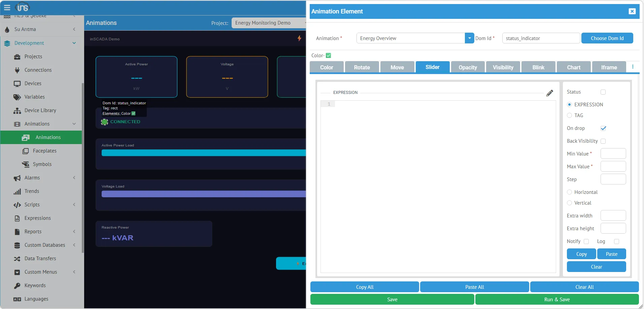Viewport: 644px width, 309px height.
Task: Click the Choose Dom Id button
Action: tap(607, 38)
